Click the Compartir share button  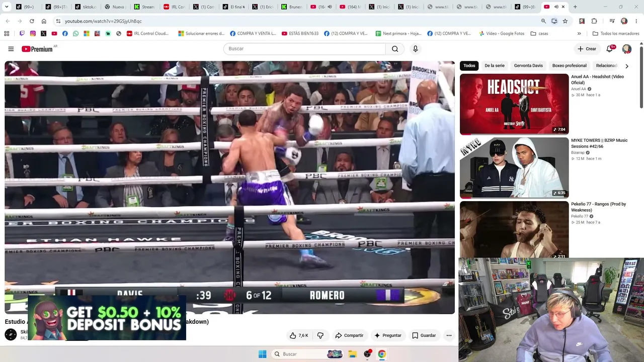(349, 335)
